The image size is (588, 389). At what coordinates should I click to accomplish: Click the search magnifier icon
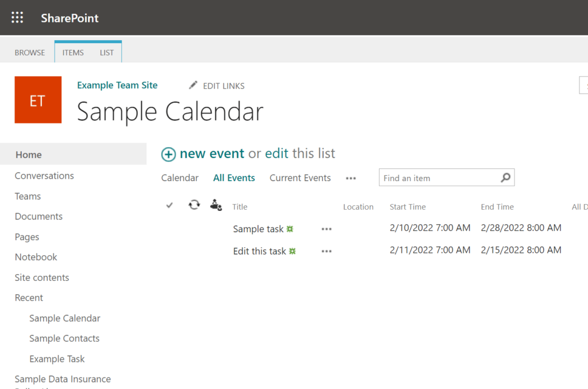(x=505, y=178)
